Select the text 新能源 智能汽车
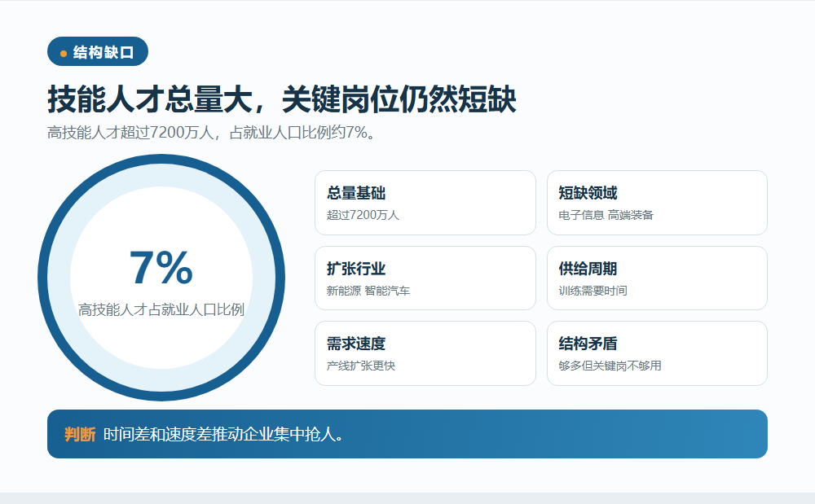Image resolution: width=815 pixels, height=504 pixels. [368, 291]
